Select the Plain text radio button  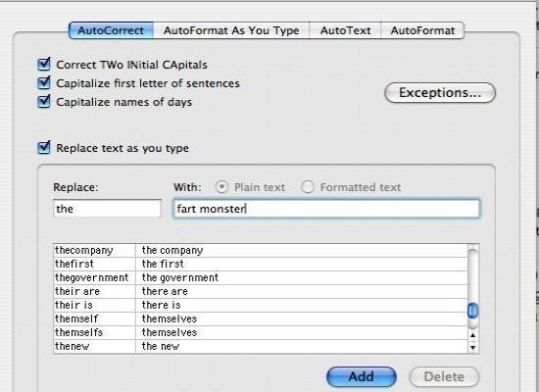point(221,187)
